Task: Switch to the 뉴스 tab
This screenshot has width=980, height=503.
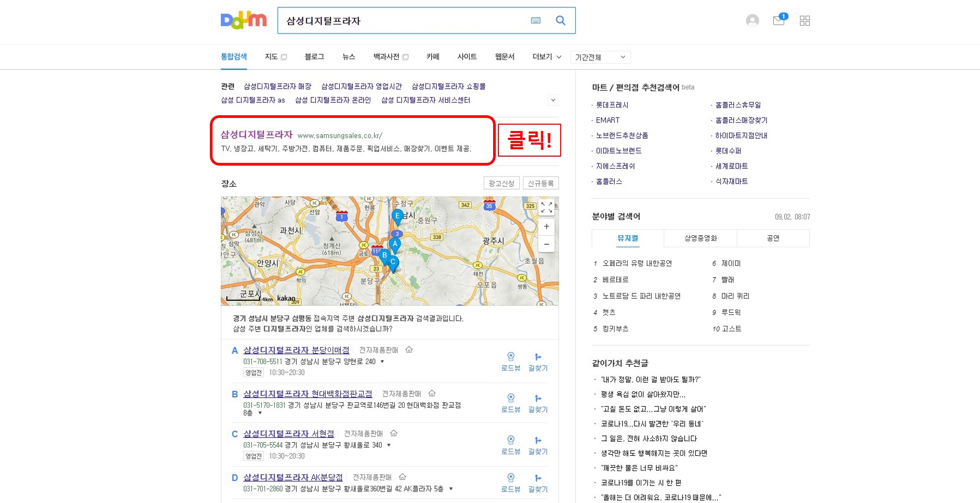Action: 349,57
